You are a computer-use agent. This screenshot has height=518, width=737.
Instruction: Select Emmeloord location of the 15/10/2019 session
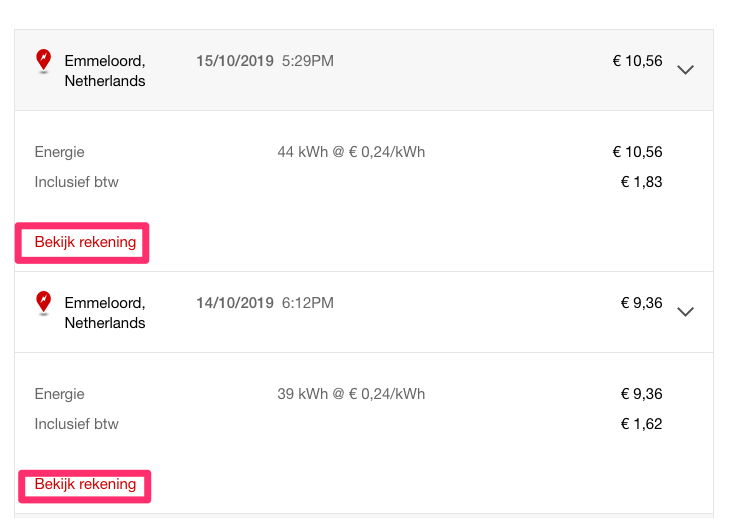pyautogui.click(x=105, y=71)
